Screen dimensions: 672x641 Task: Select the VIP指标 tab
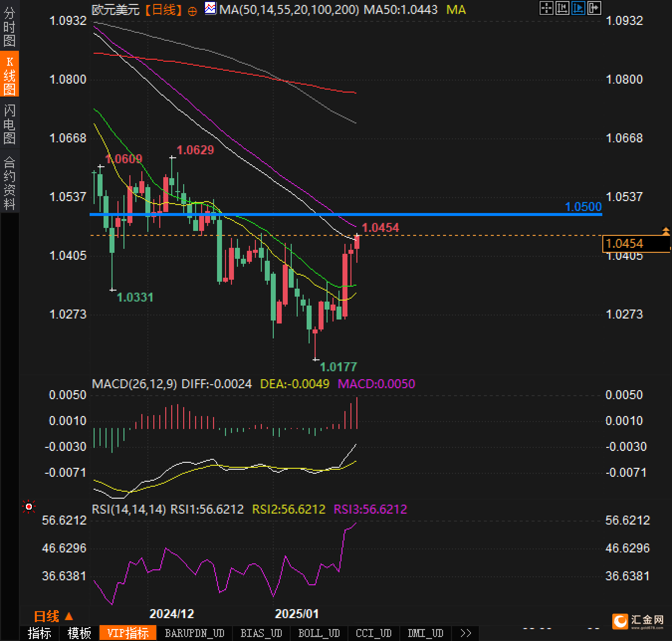coord(128,633)
